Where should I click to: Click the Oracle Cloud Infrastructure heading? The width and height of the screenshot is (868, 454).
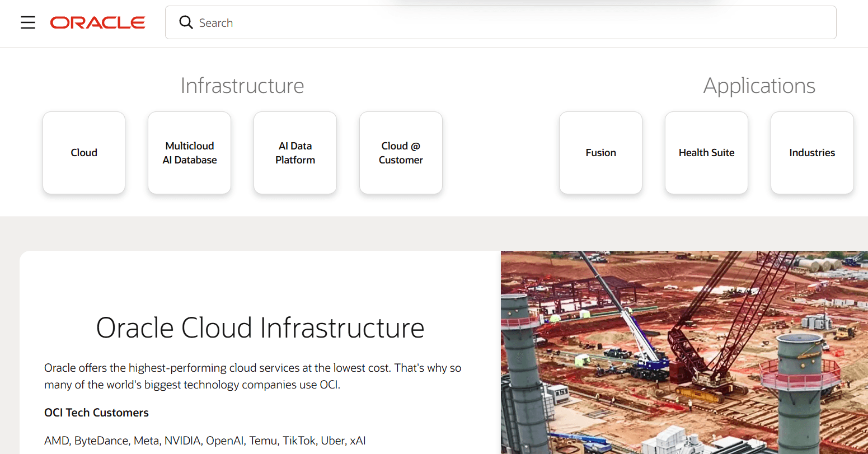pos(260,327)
